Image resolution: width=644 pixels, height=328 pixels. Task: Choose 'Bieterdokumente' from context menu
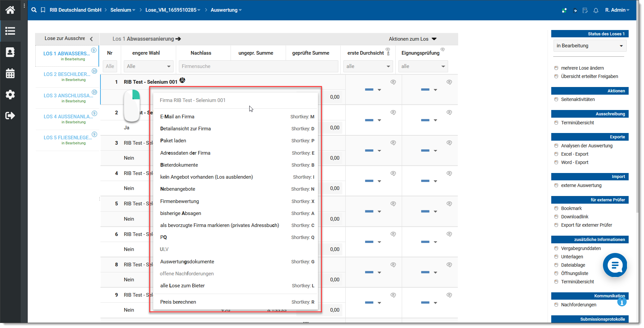click(179, 165)
